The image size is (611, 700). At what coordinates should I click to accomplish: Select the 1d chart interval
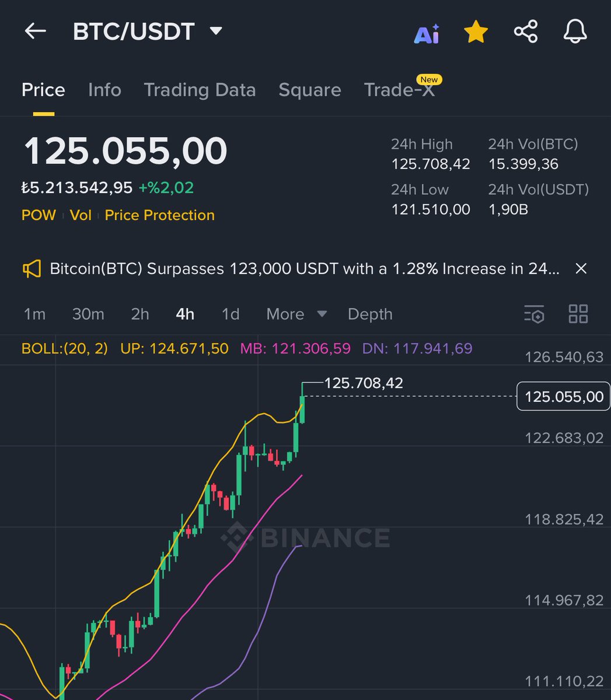pos(231,314)
